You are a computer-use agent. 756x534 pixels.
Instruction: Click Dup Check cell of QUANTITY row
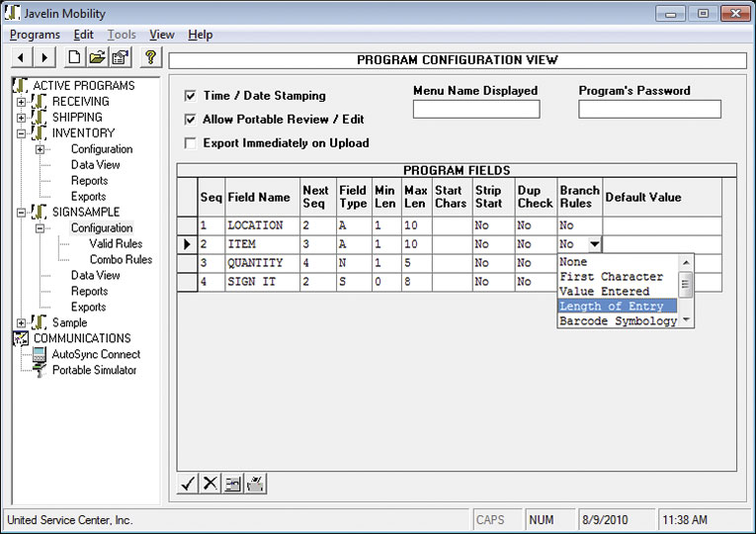pyautogui.click(x=536, y=263)
